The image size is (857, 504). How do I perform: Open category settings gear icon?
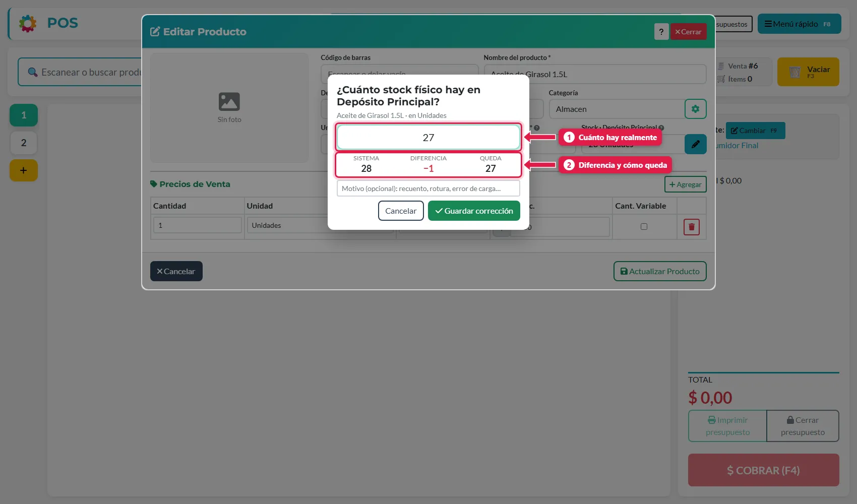tap(696, 109)
